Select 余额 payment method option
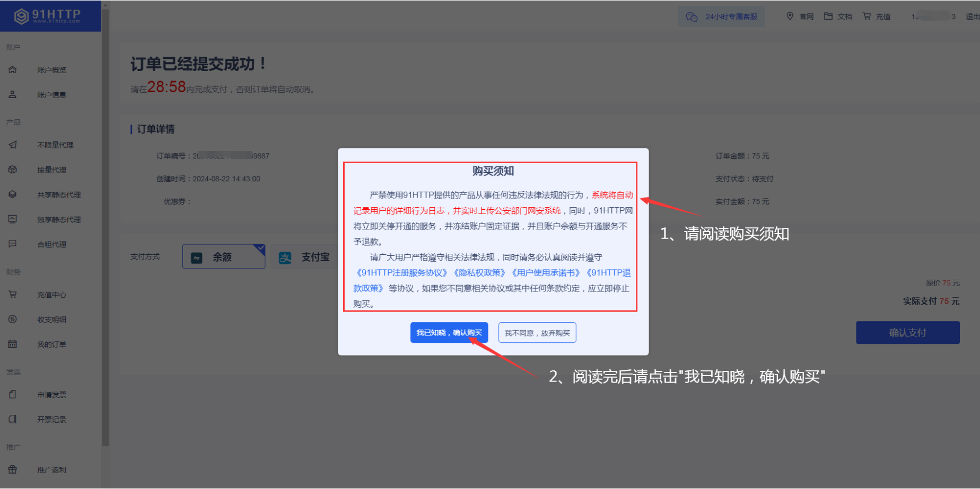This screenshot has width=980, height=489. [224, 257]
